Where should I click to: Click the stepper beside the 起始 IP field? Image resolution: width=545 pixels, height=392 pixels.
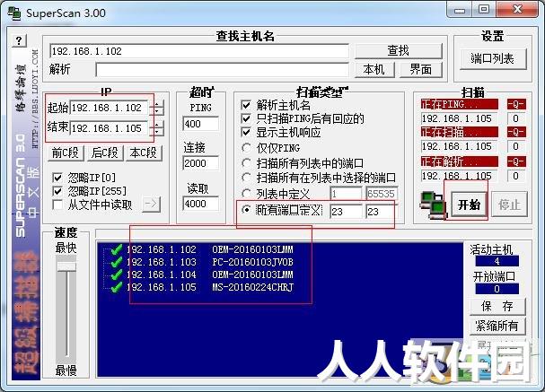point(157,108)
